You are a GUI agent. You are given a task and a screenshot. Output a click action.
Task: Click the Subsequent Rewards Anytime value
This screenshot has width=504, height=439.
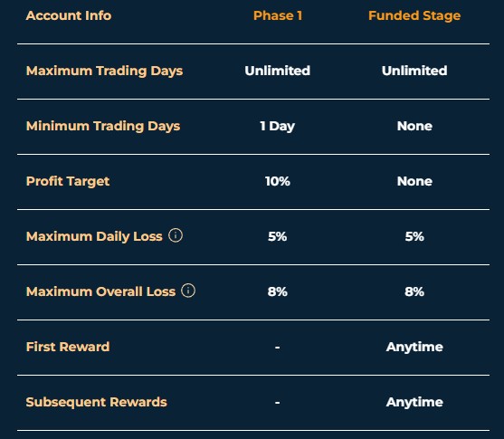tap(414, 402)
